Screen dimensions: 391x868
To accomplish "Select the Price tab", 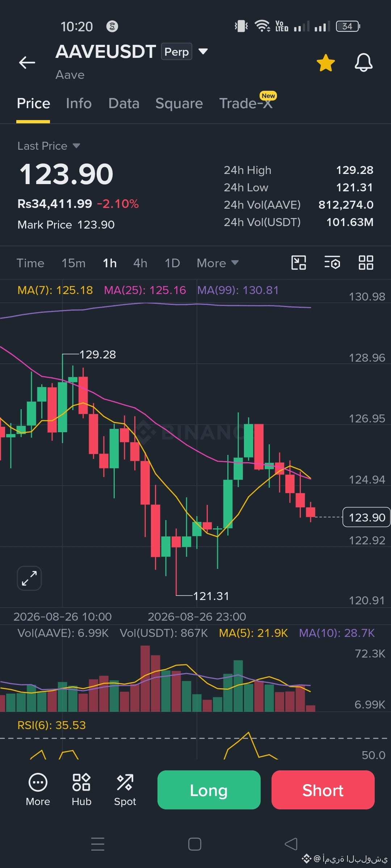I will tap(33, 103).
